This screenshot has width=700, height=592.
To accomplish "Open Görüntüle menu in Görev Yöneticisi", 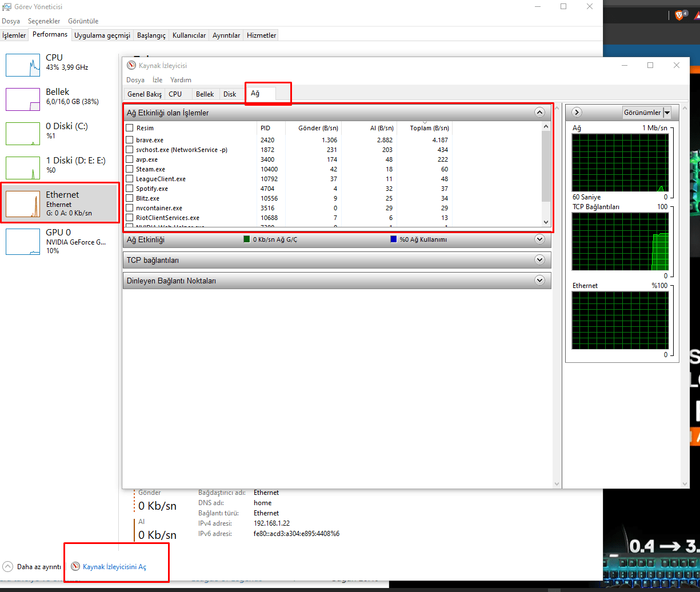I will pyautogui.click(x=83, y=21).
